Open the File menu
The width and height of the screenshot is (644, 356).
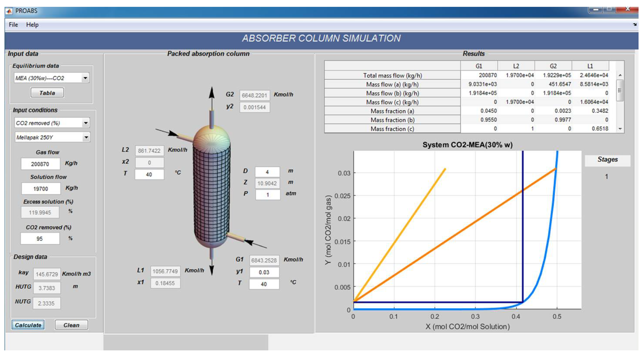pyautogui.click(x=13, y=25)
